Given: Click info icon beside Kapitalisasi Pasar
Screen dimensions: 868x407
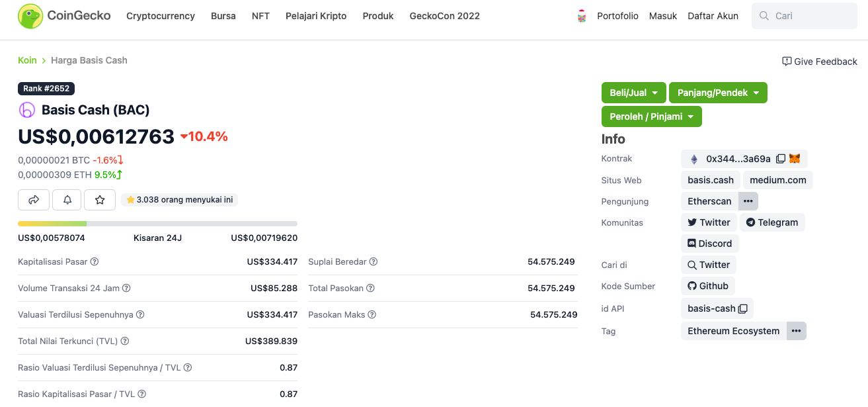Looking at the screenshot, I should pos(95,261).
